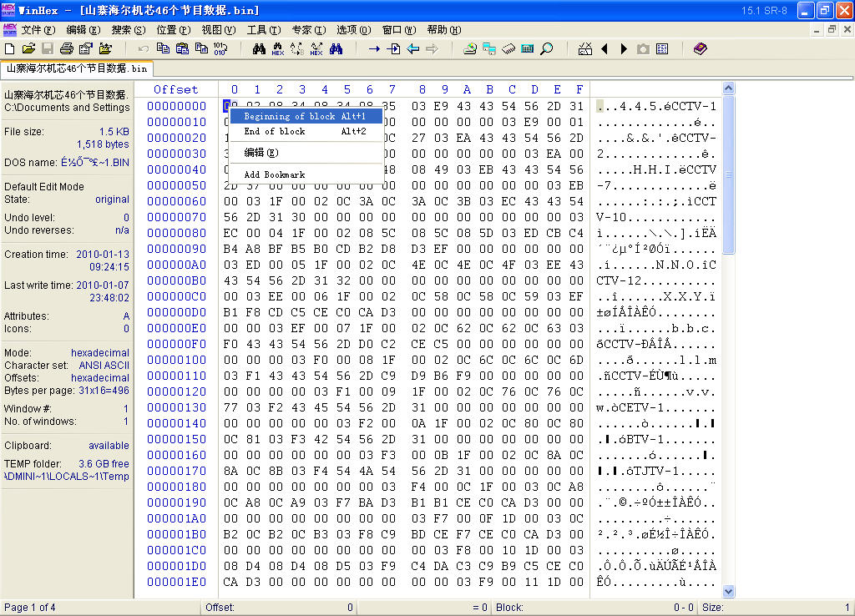Open the 101/010 modify data icon
The image size is (855, 616).
[x=220, y=49]
